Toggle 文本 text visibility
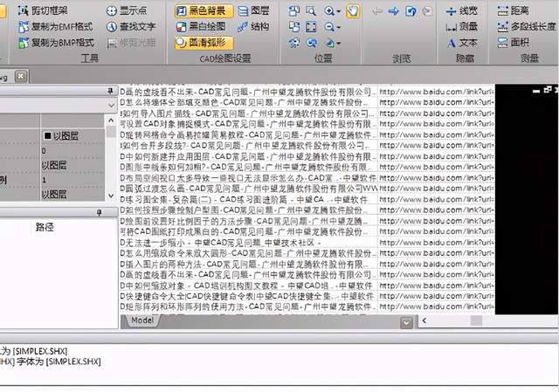This screenshot has width=559, height=392. click(462, 43)
